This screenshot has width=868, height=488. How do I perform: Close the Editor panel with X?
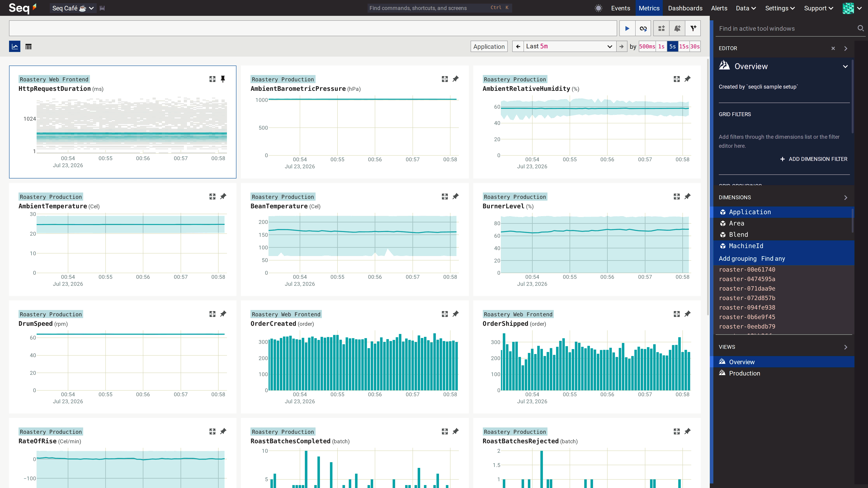pyautogui.click(x=833, y=48)
